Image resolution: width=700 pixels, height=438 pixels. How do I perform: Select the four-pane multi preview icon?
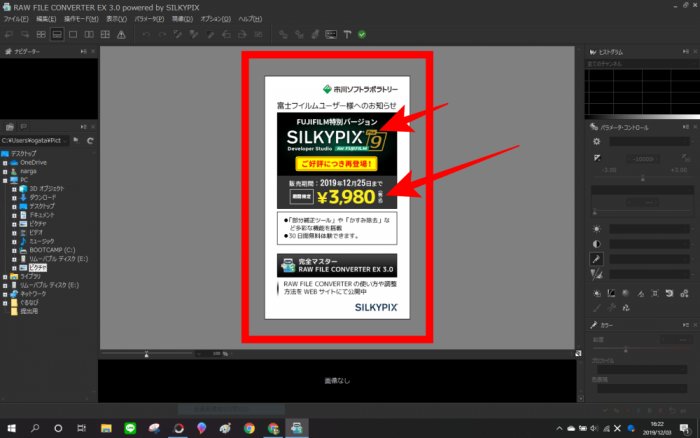(x=105, y=34)
